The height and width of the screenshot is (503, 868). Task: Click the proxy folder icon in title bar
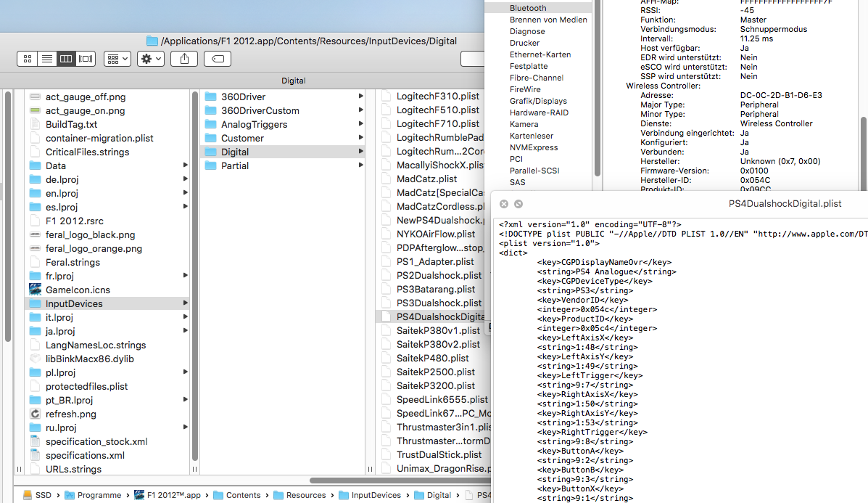point(152,41)
